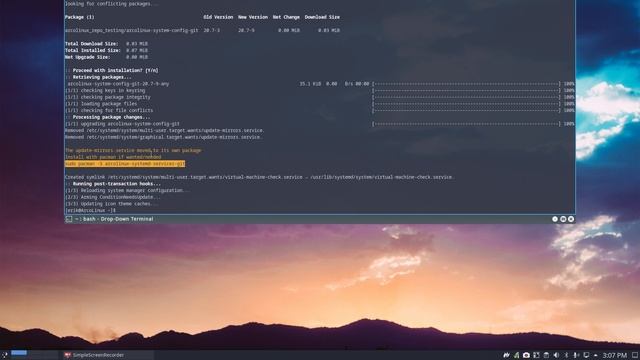Open the Bluetooth tray icon
The height and width of the screenshot is (360, 640).
(566, 355)
